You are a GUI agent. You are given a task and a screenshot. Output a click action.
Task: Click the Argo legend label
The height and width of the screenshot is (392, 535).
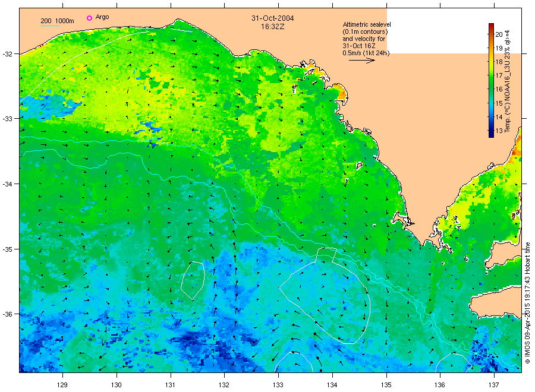click(x=102, y=17)
